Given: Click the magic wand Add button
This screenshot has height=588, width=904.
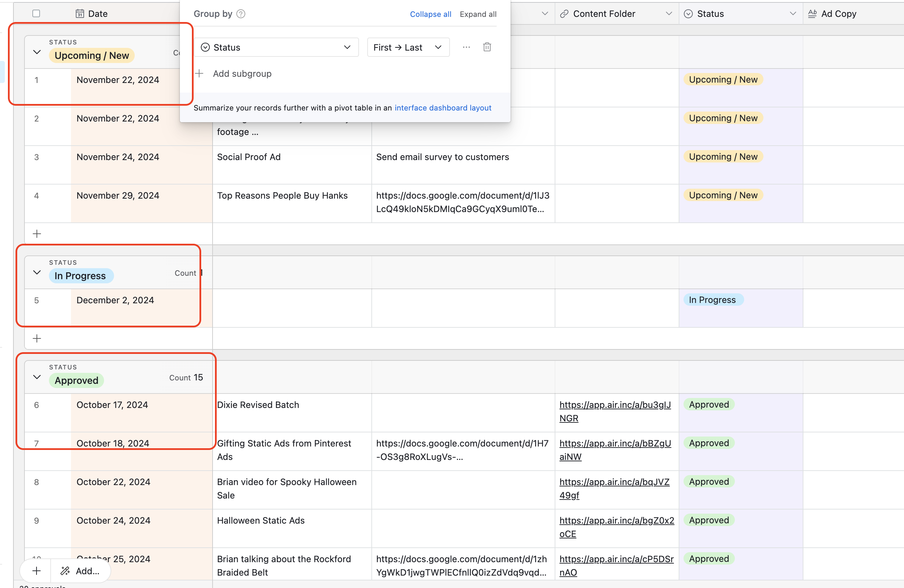Looking at the screenshot, I should [x=81, y=570].
